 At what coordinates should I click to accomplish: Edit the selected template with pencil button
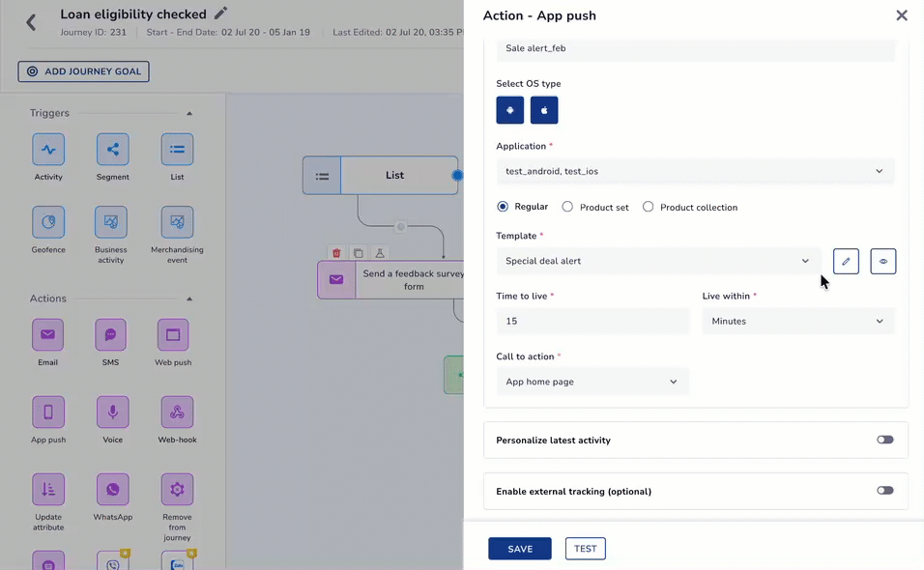(846, 262)
